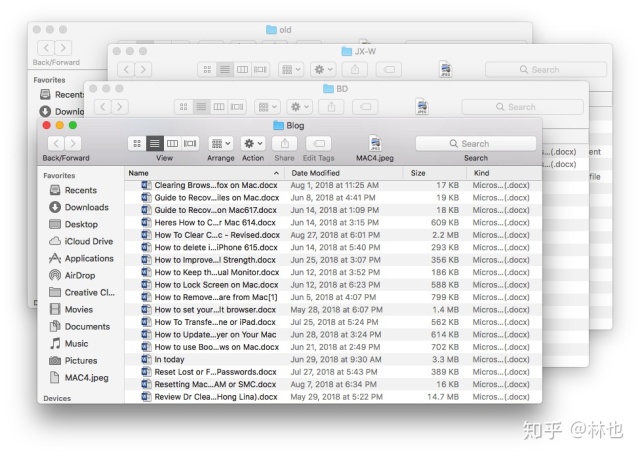
Task: Sort by Date Modified column
Action: click(x=344, y=173)
